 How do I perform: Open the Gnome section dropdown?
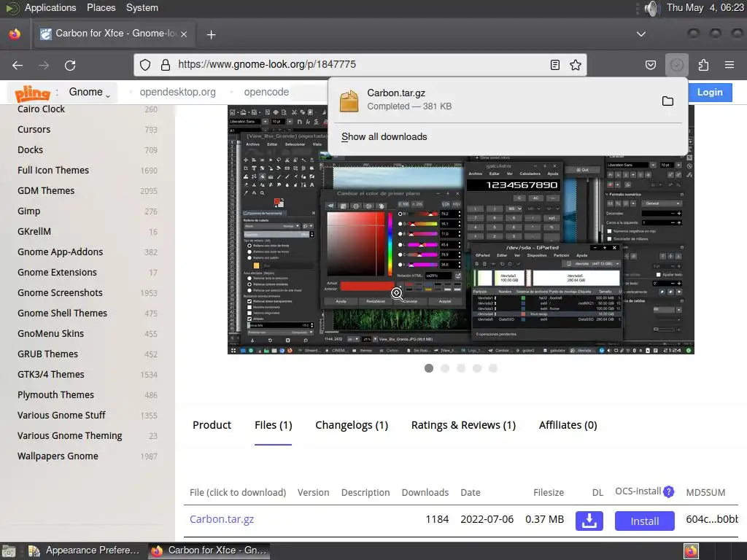click(89, 92)
